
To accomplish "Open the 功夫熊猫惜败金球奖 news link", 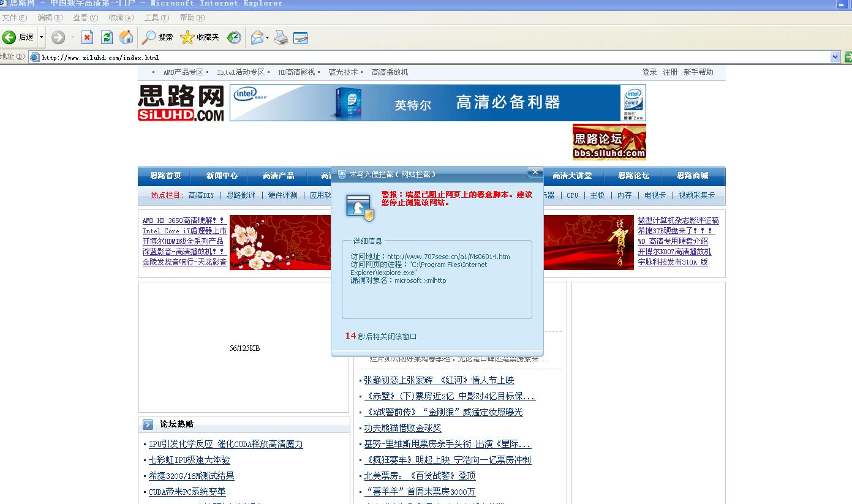I will tap(402, 428).
